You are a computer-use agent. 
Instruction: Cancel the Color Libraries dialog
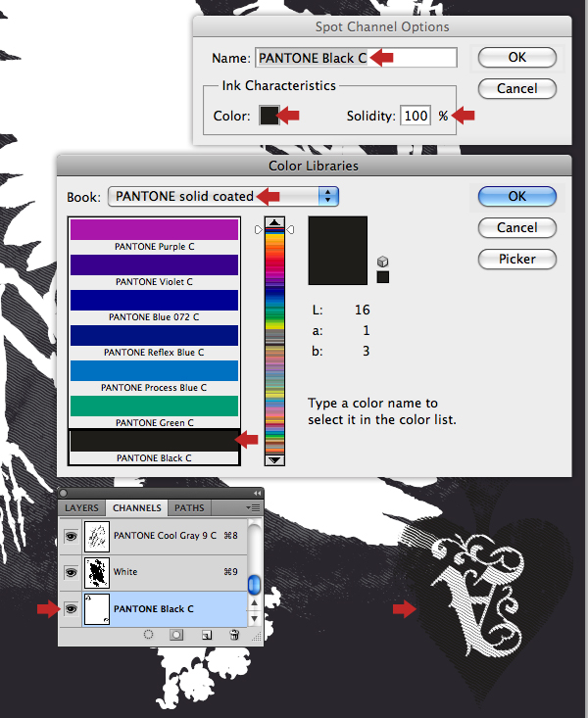point(517,227)
